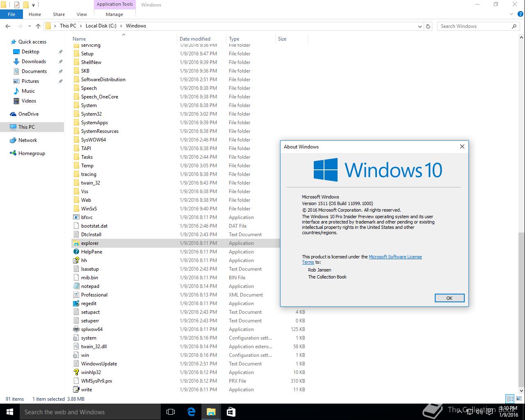Click the HelpPane help icon

coord(76,252)
